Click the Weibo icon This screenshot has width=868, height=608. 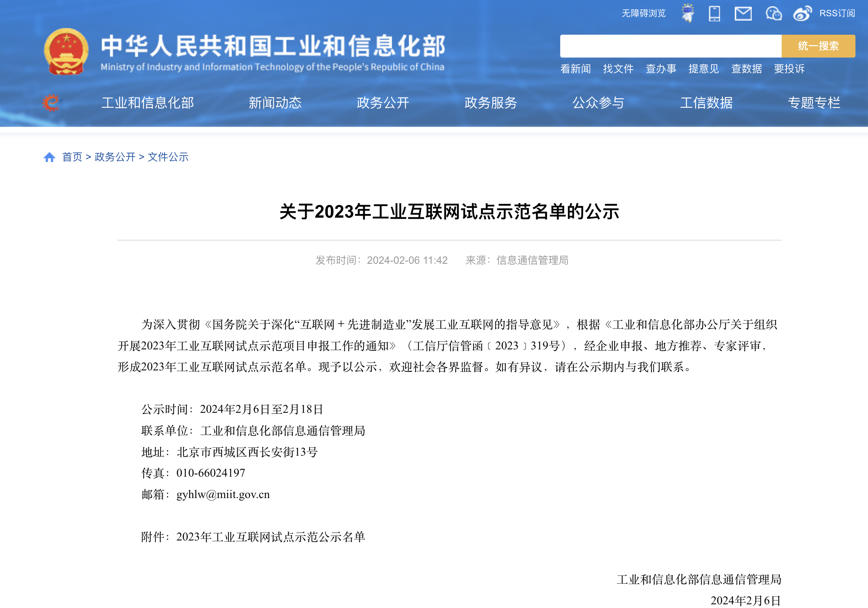coord(802,14)
